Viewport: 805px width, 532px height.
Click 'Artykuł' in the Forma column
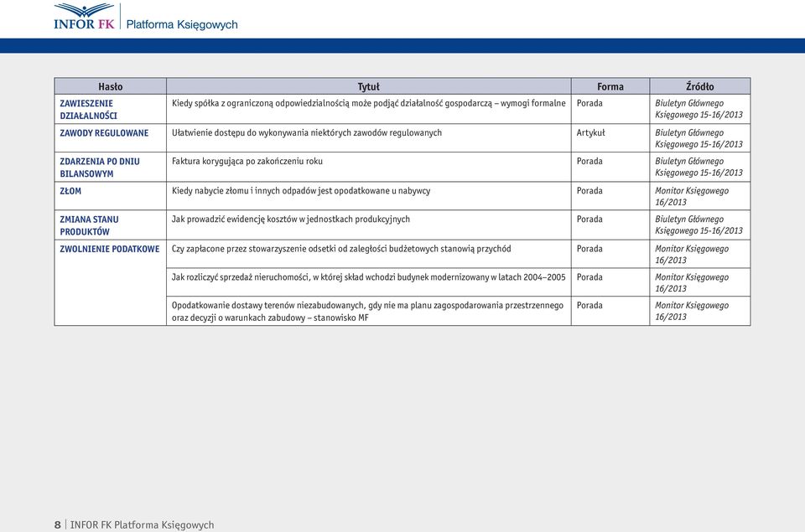point(590,132)
